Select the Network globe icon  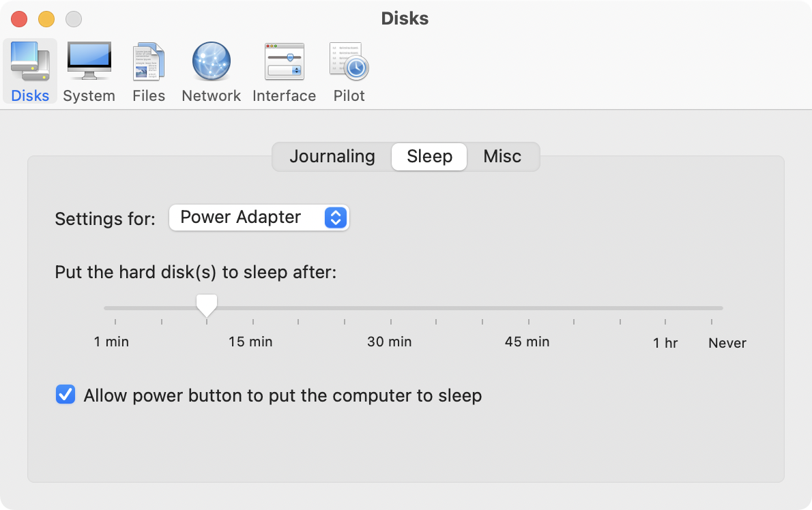[x=211, y=72]
